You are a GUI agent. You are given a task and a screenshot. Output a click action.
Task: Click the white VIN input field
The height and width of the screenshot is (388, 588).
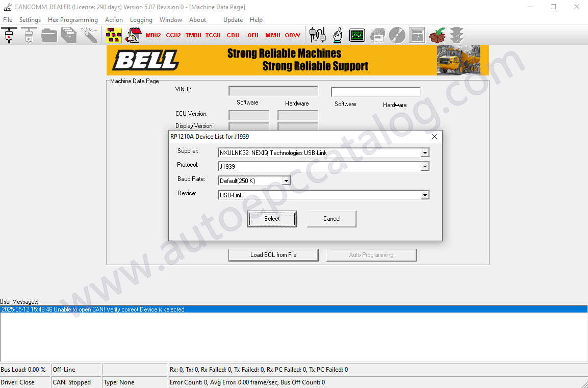pos(376,91)
